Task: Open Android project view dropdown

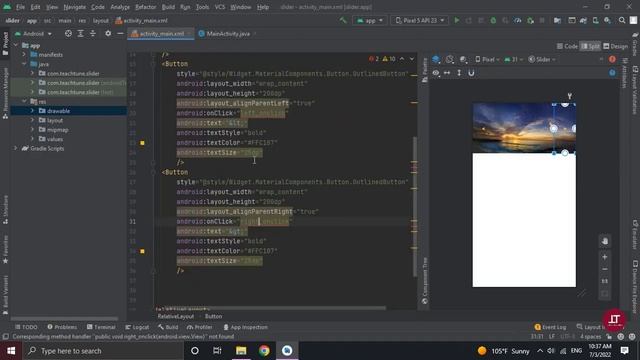Action: (33, 33)
